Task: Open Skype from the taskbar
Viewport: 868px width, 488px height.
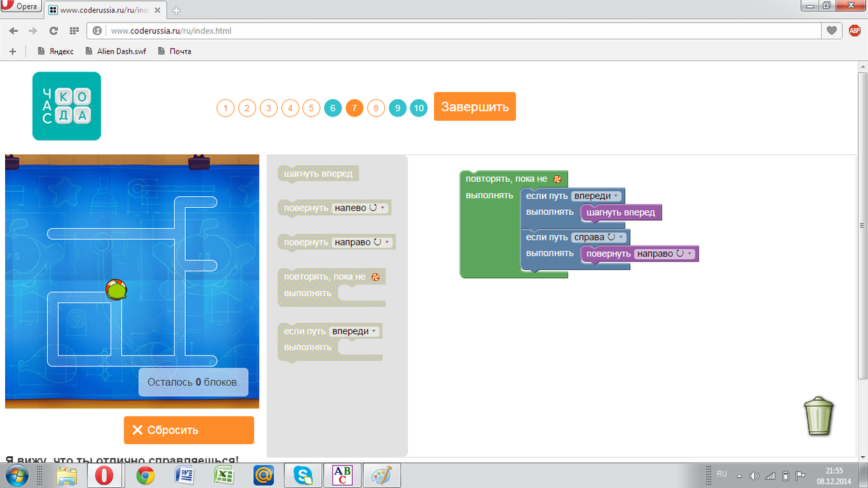Action: pos(302,476)
